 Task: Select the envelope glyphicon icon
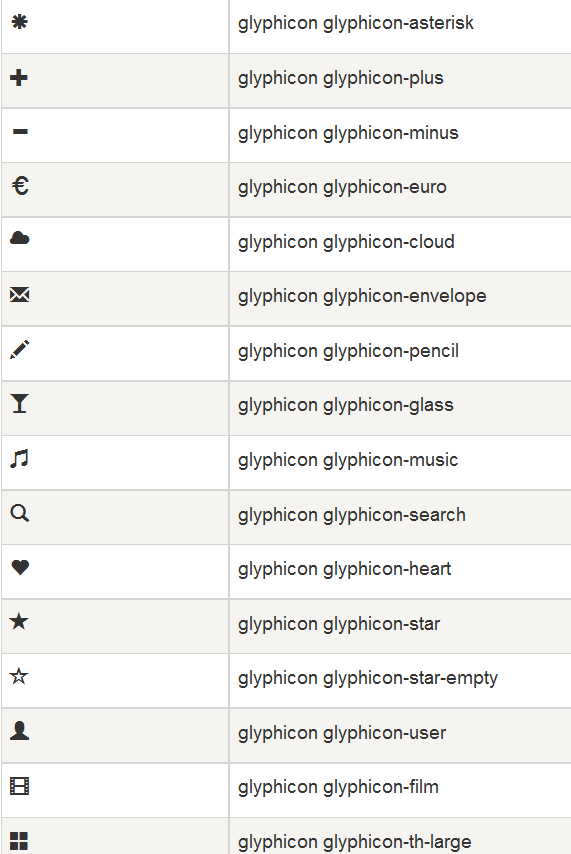[20, 295]
